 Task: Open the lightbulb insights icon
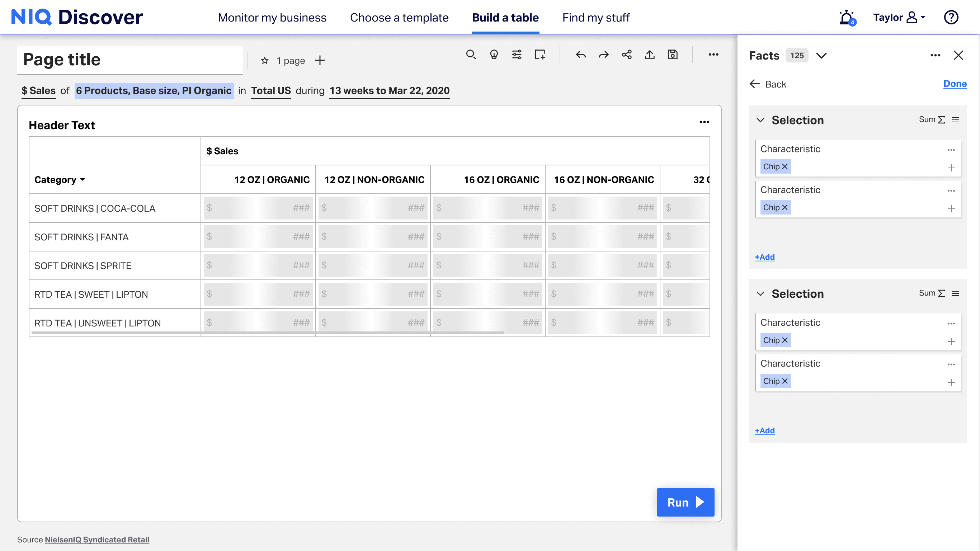pyautogui.click(x=494, y=55)
